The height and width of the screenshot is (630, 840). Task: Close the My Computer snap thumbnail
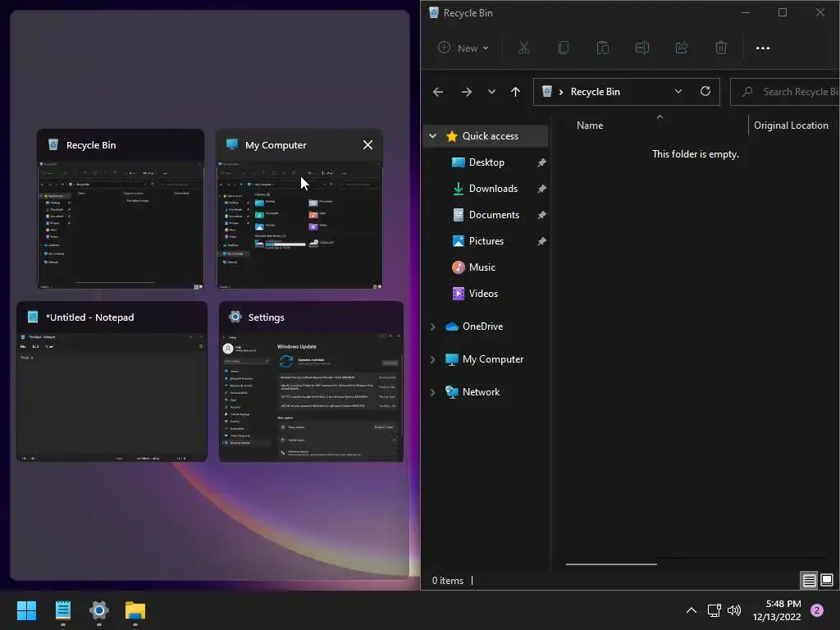tap(367, 144)
